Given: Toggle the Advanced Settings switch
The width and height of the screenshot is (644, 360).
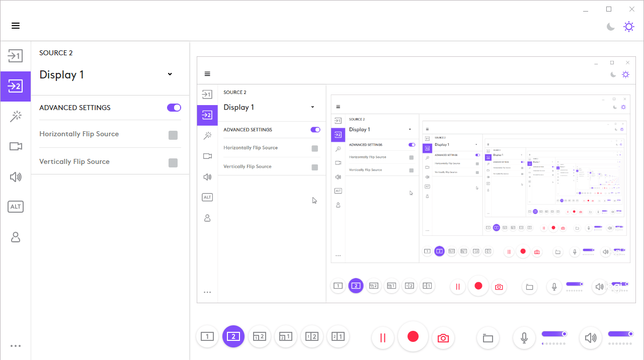Looking at the screenshot, I should pyautogui.click(x=174, y=108).
